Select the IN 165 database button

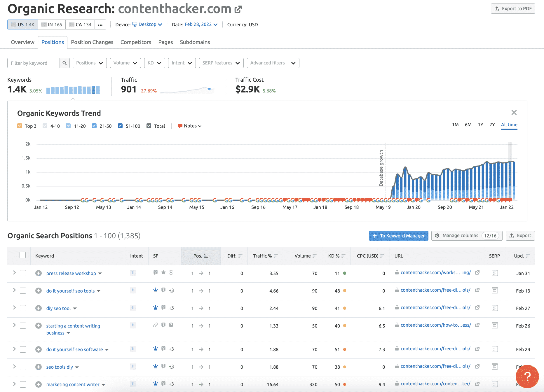pyautogui.click(x=52, y=24)
